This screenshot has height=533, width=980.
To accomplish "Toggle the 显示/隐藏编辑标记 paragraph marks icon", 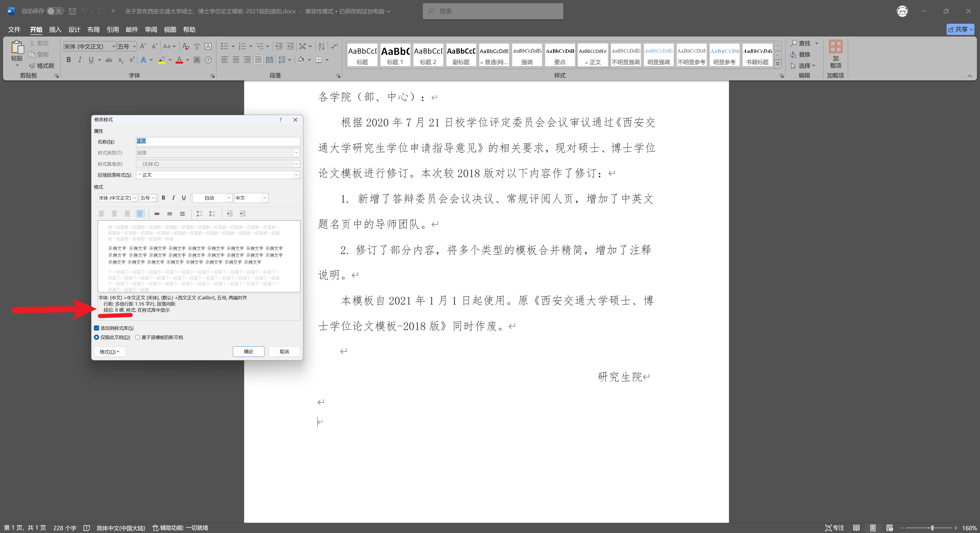I will click(x=334, y=46).
